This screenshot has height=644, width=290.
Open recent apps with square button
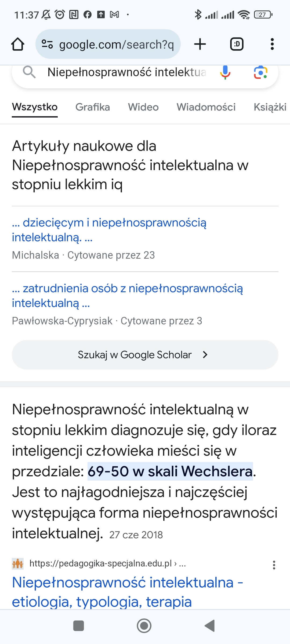[x=79, y=626]
